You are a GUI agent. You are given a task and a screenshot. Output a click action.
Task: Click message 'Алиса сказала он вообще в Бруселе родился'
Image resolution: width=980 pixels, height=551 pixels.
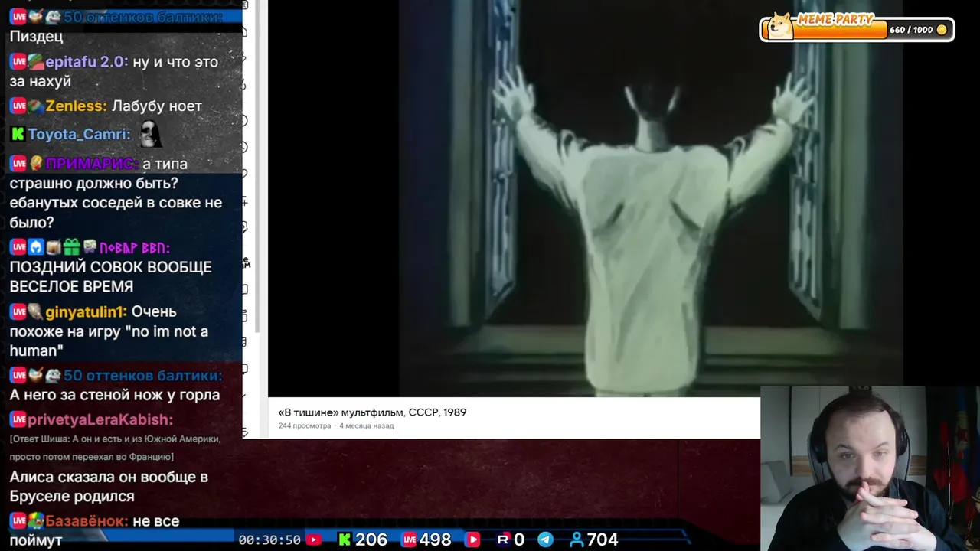pos(109,487)
